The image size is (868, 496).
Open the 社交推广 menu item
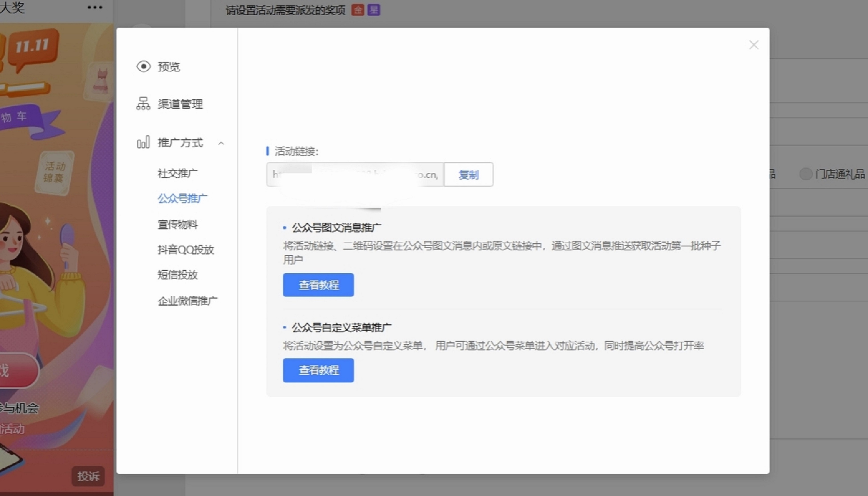pyautogui.click(x=177, y=173)
